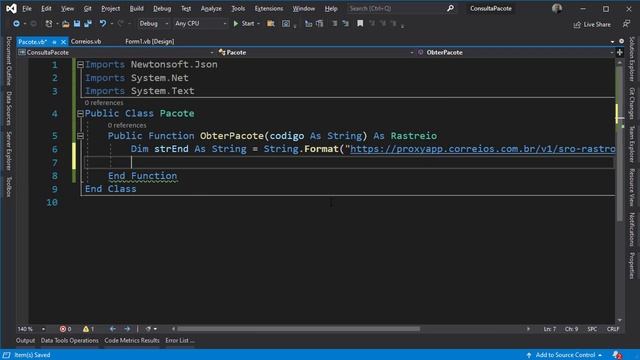This screenshot has height=360, width=640.
Task: Click the search magnifier icon
Action: [450, 8]
